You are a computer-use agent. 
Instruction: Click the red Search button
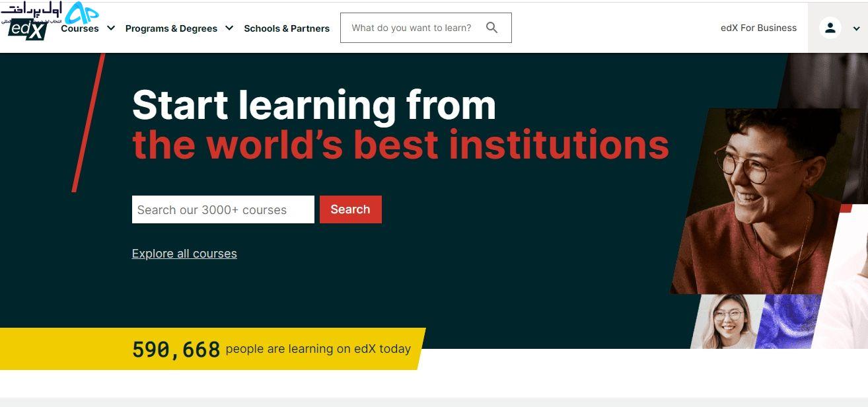click(x=351, y=209)
